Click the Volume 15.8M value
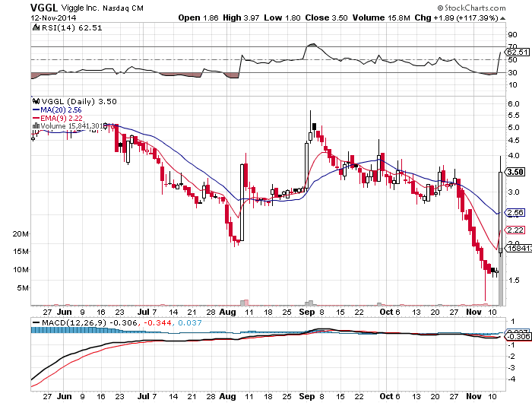 382,18
